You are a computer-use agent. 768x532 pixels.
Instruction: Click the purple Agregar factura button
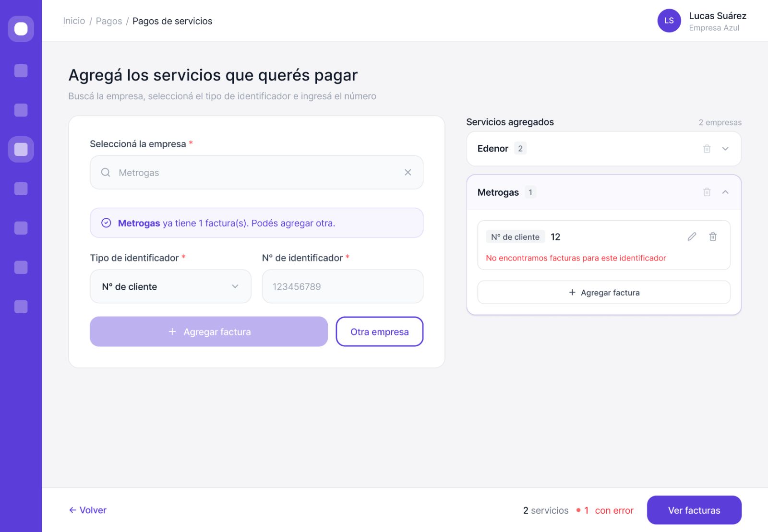[x=209, y=331]
